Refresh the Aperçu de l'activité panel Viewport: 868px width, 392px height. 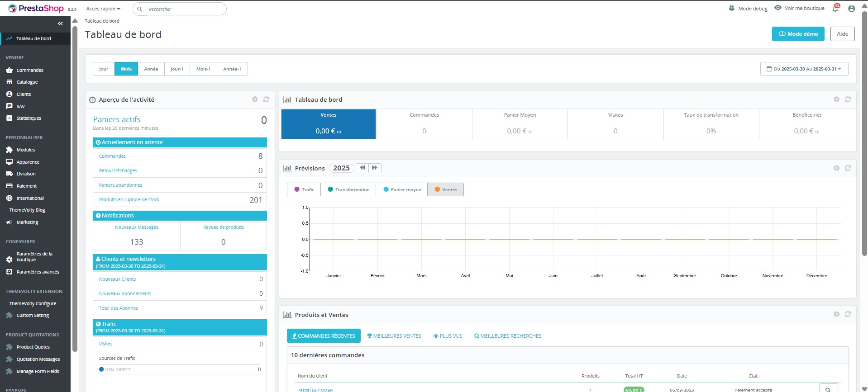point(266,99)
